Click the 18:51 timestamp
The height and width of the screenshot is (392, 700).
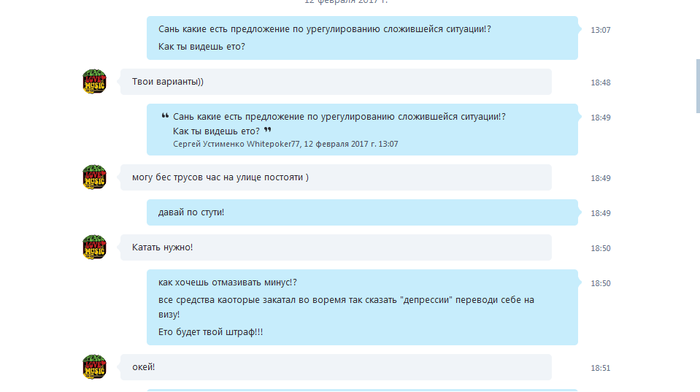600,368
